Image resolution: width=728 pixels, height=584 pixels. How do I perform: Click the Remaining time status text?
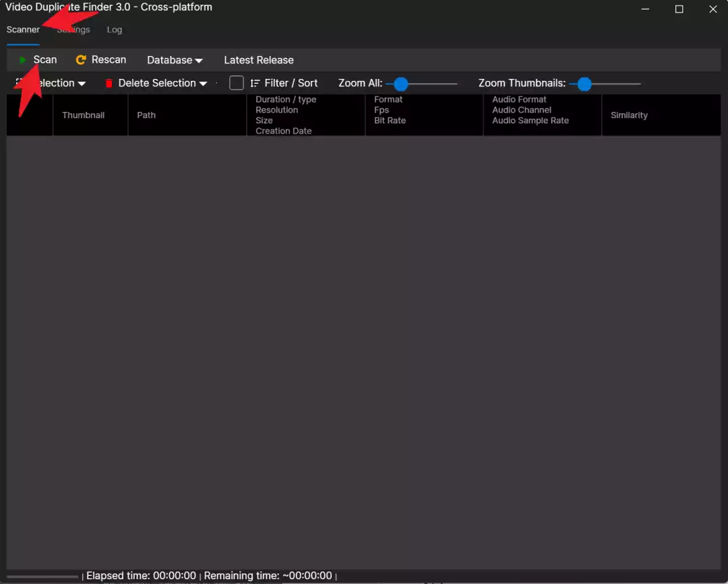pos(268,576)
